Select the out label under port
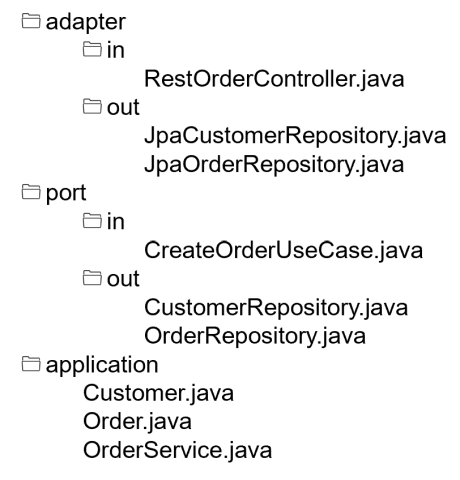The width and height of the screenshot is (460, 480). [123, 279]
